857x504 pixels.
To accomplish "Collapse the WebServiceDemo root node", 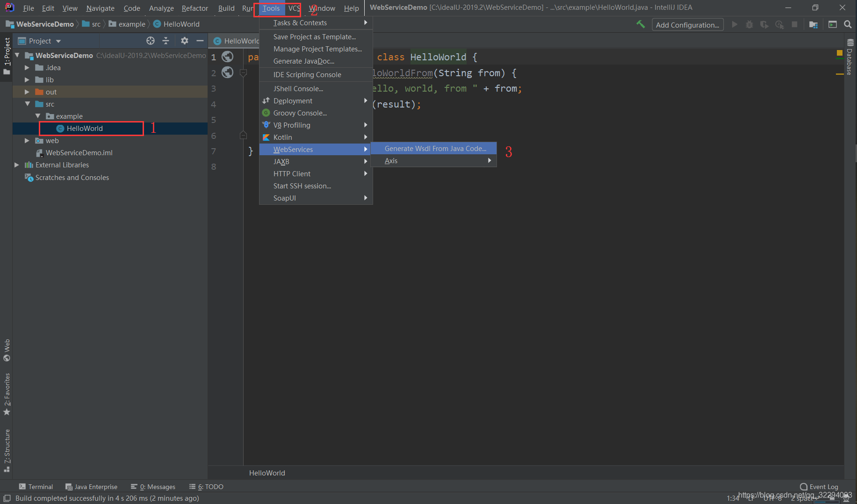I will [17, 55].
